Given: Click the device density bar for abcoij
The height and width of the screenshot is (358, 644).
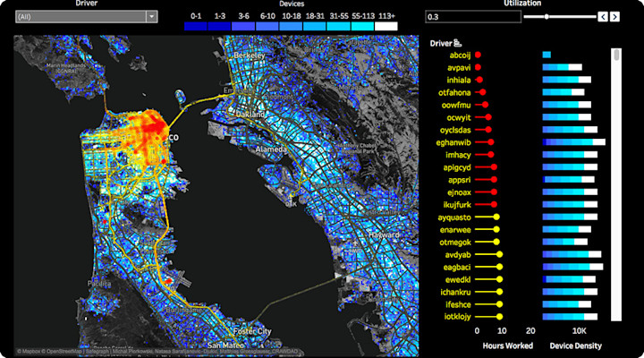Looking at the screenshot, I should pos(547,55).
